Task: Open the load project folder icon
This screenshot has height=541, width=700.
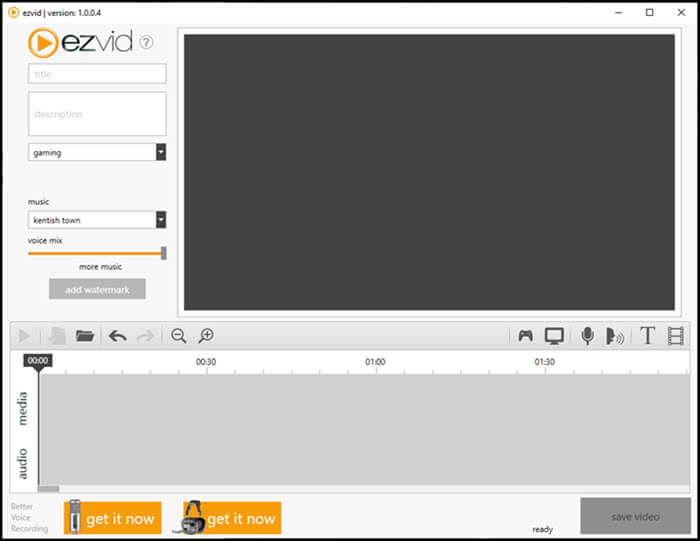Action: (x=84, y=336)
